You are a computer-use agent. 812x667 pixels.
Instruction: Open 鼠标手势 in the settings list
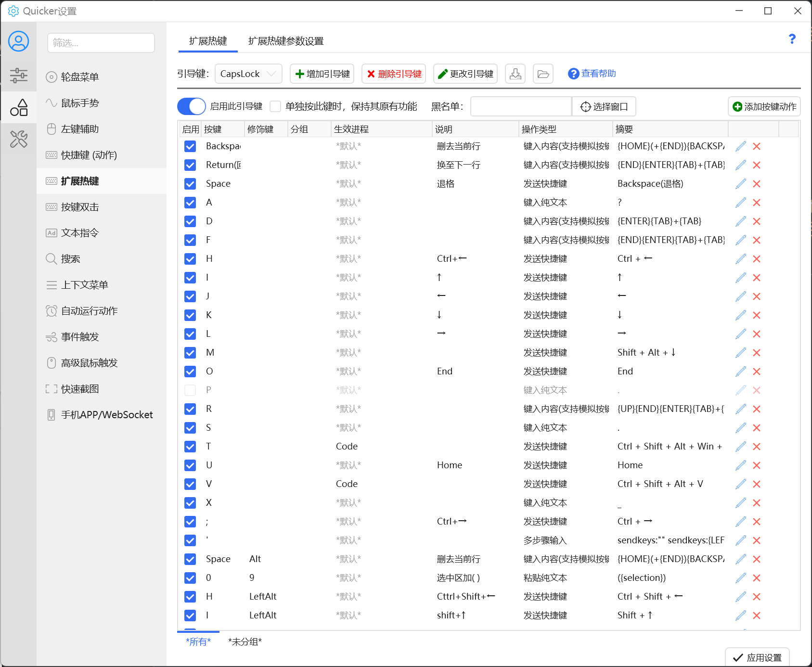point(102,103)
